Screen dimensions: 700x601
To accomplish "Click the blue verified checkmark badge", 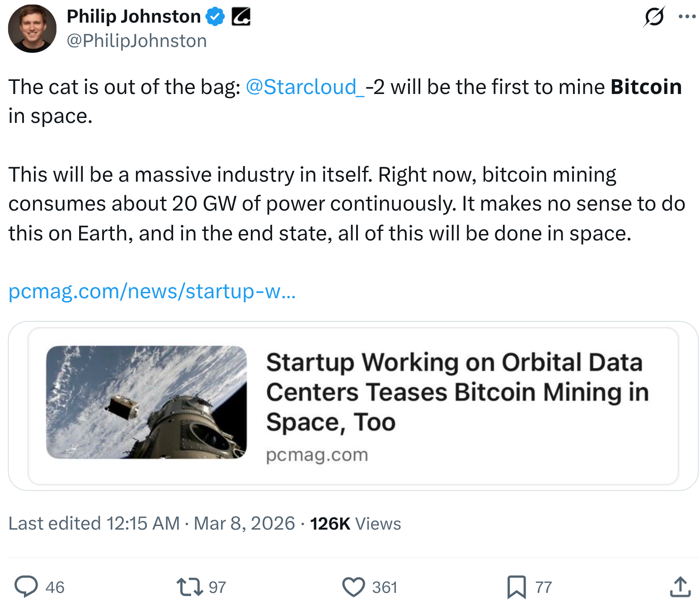I will [x=215, y=17].
